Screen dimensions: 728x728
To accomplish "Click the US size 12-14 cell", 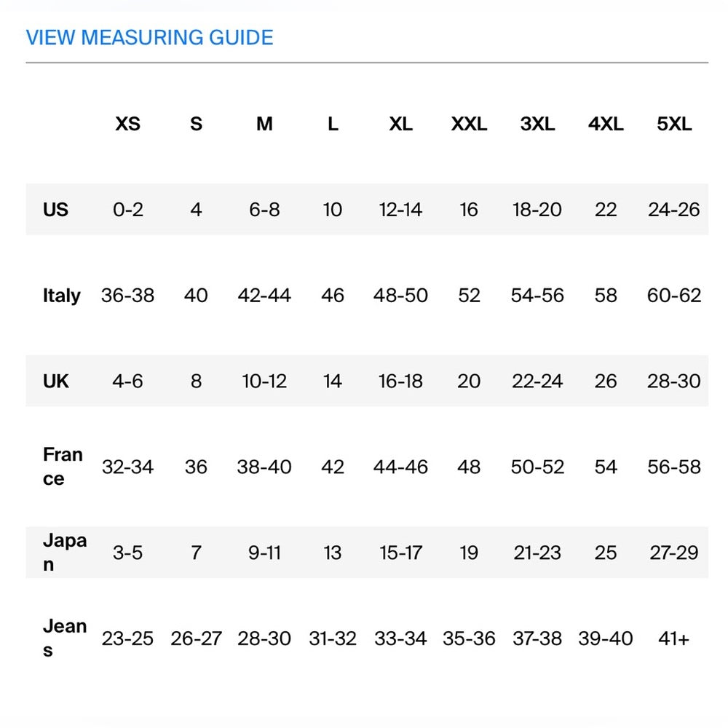I will (x=400, y=210).
